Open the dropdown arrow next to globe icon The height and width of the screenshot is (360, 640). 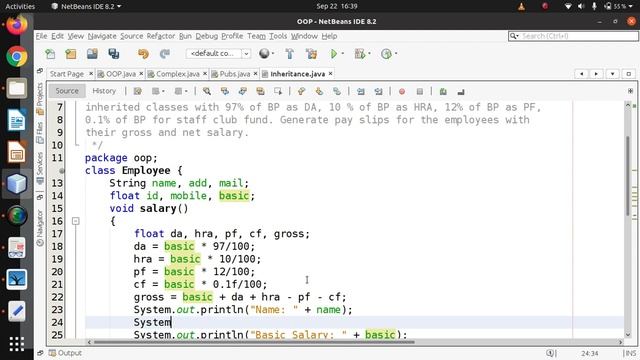(273, 53)
